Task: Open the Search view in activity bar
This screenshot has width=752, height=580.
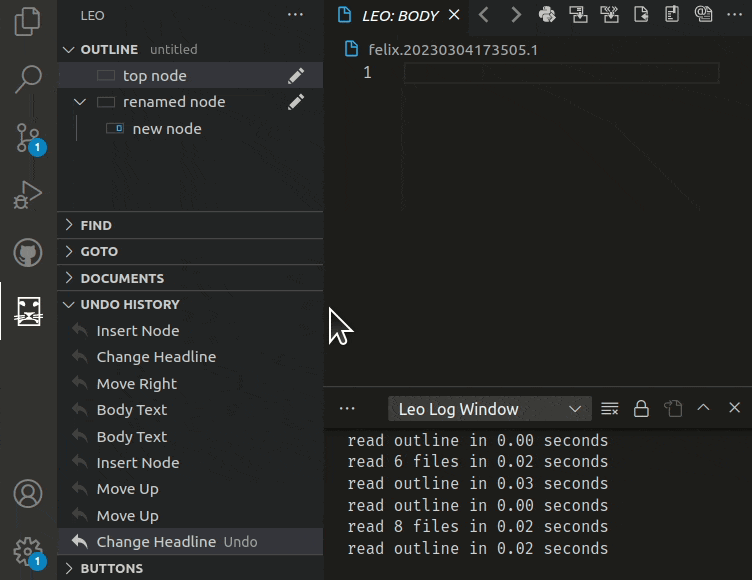Action: [27, 79]
